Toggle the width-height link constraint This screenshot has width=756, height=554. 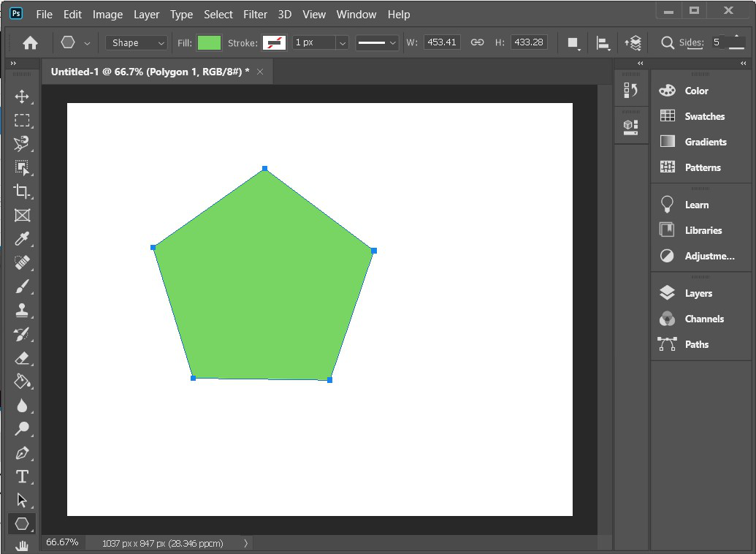tap(477, 42)
